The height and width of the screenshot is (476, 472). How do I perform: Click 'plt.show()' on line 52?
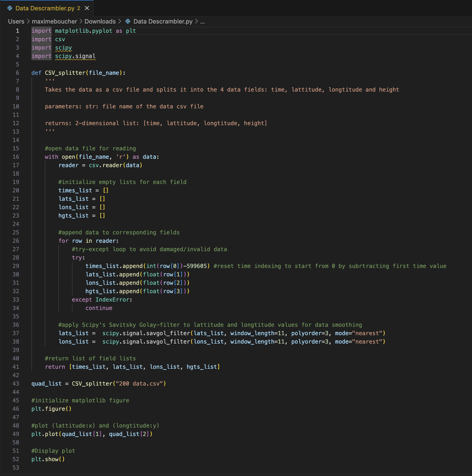coord(48,459)
